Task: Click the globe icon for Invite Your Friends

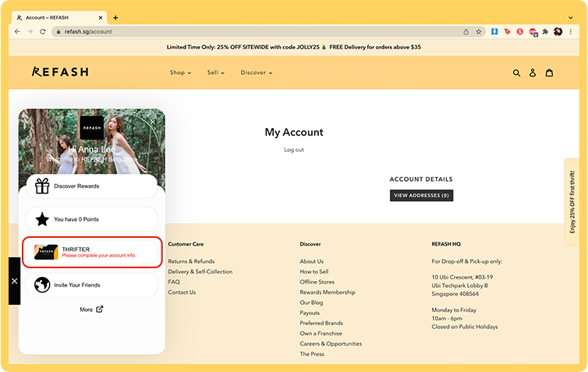Action: (x=42, y=285)
